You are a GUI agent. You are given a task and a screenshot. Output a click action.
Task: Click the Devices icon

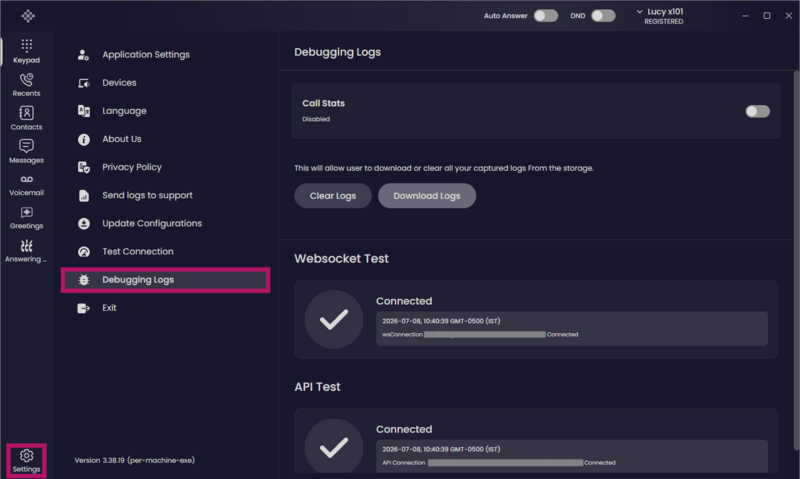[x=84, y=83]
